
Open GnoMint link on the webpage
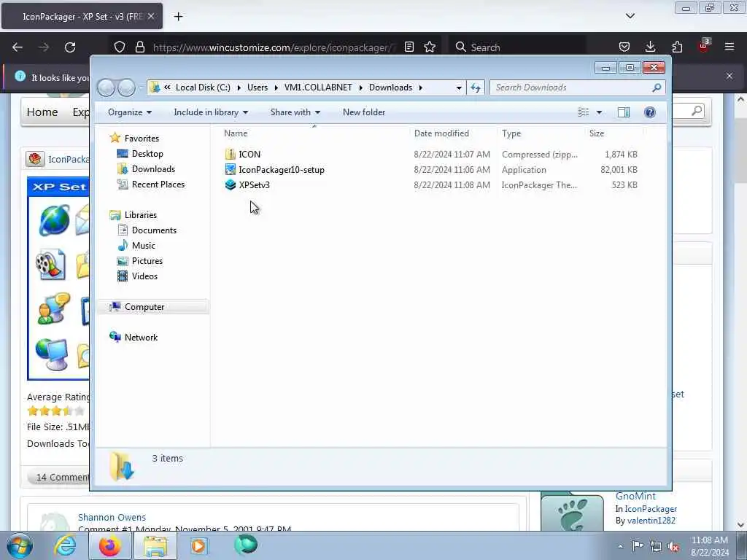point(635,496)
